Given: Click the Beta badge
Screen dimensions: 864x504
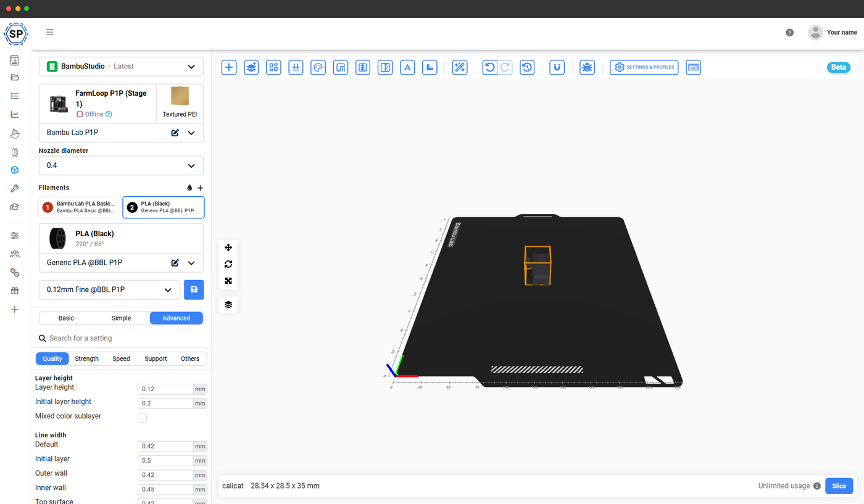Looking at the screenshot, I should pyautogui.click(x=839, y=67).
